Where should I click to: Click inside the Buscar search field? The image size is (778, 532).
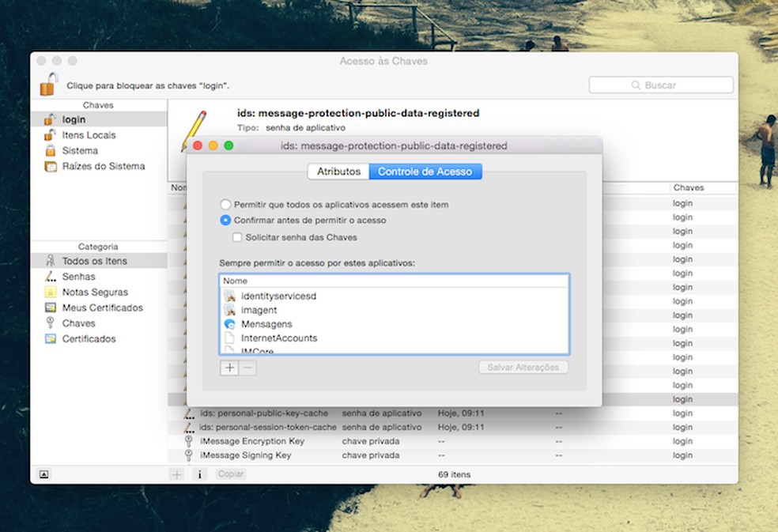click(x=660, y=85)
